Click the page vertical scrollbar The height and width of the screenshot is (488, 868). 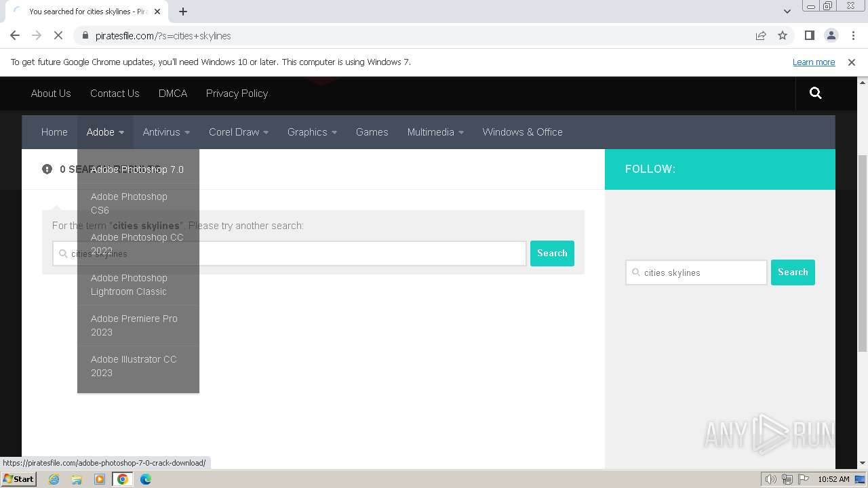click(x=863, y=254)
